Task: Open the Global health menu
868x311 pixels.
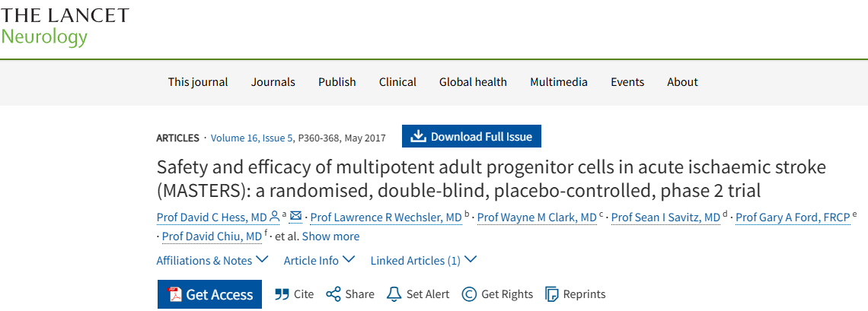Action: 473,82
